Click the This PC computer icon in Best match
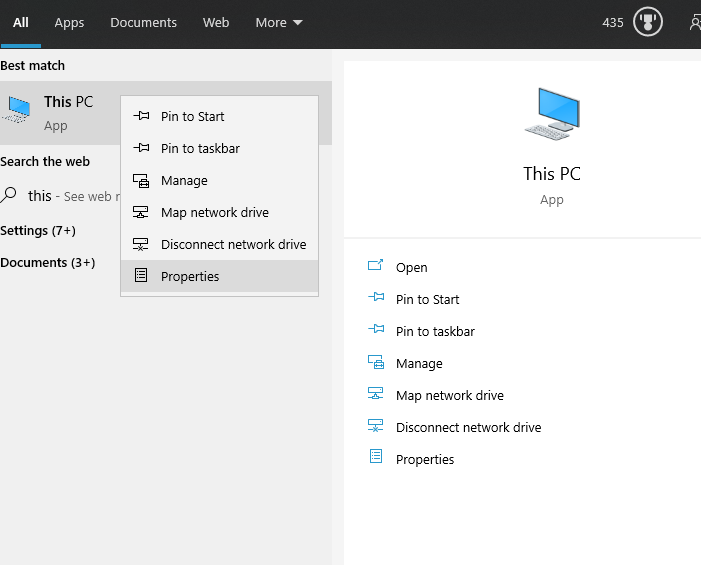 click(x=17, y=109)
